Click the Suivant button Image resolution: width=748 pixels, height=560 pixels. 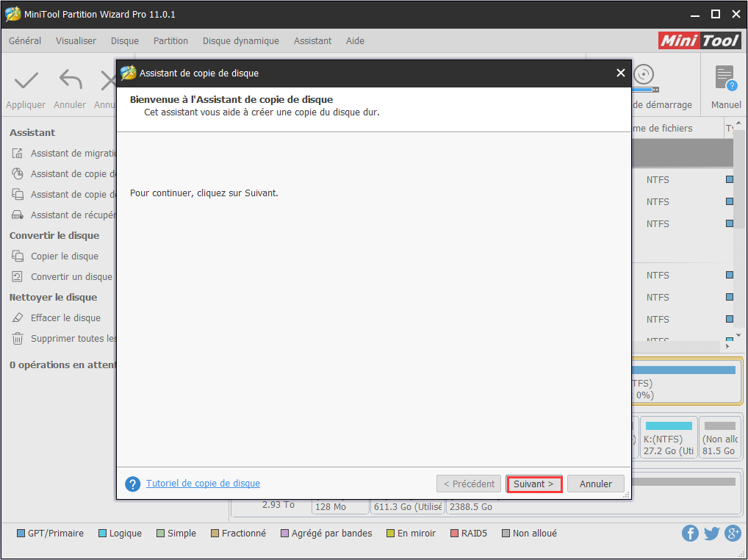tap(533, 484)
